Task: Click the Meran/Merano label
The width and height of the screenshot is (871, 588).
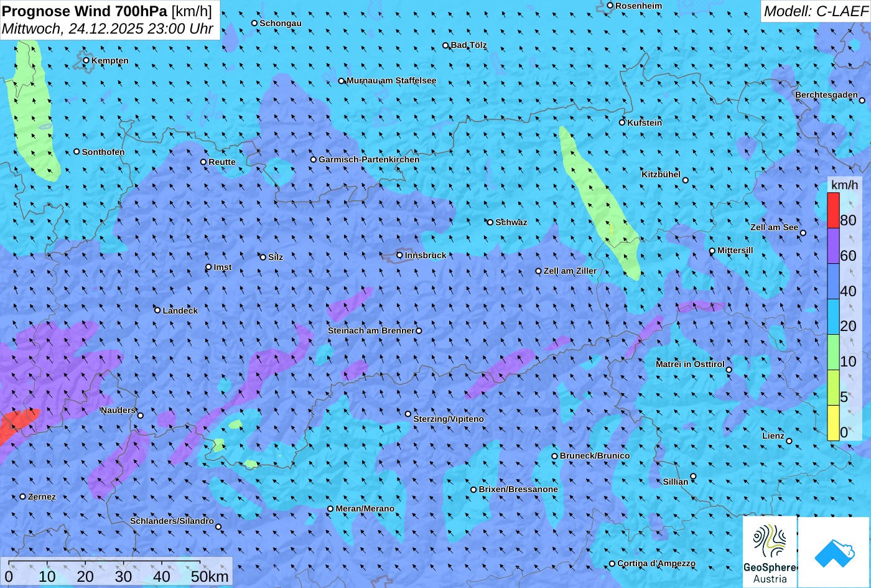Action: [365, 508]
